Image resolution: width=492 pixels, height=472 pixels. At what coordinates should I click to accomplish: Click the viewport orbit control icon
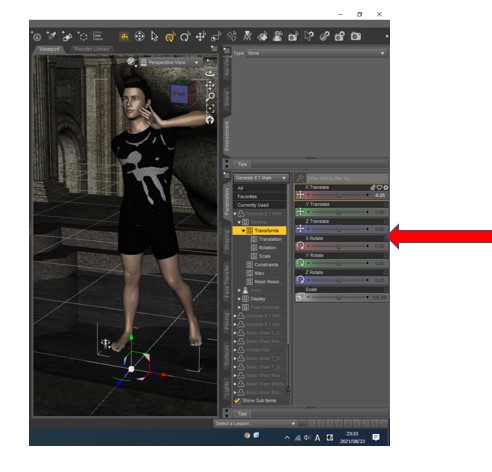(210, 74)
